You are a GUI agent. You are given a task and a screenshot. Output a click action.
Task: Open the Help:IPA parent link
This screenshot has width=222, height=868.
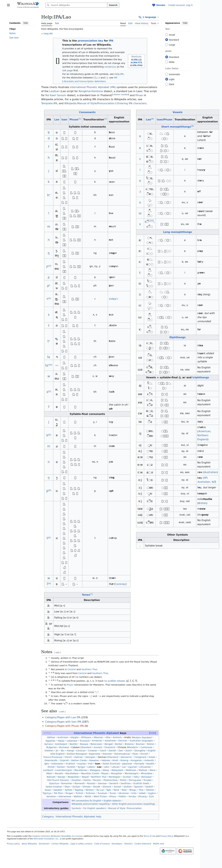(48, 34)
